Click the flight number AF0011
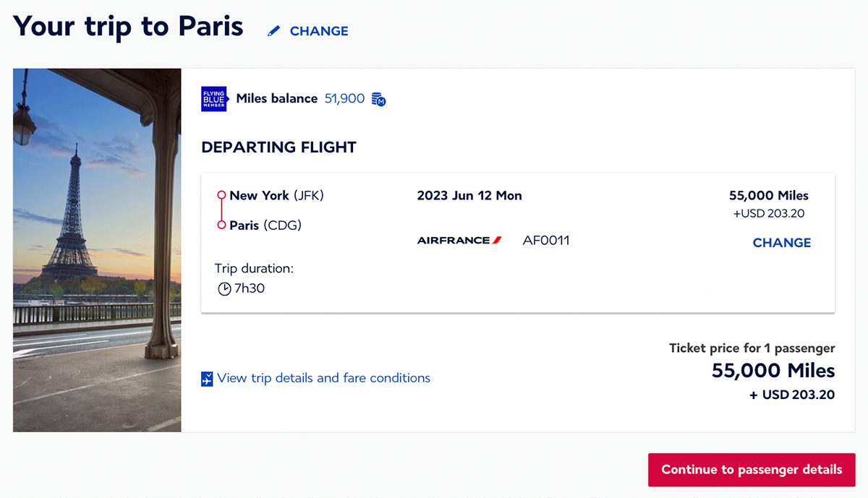Screen dimensions: 868x498 coord(546,241)
